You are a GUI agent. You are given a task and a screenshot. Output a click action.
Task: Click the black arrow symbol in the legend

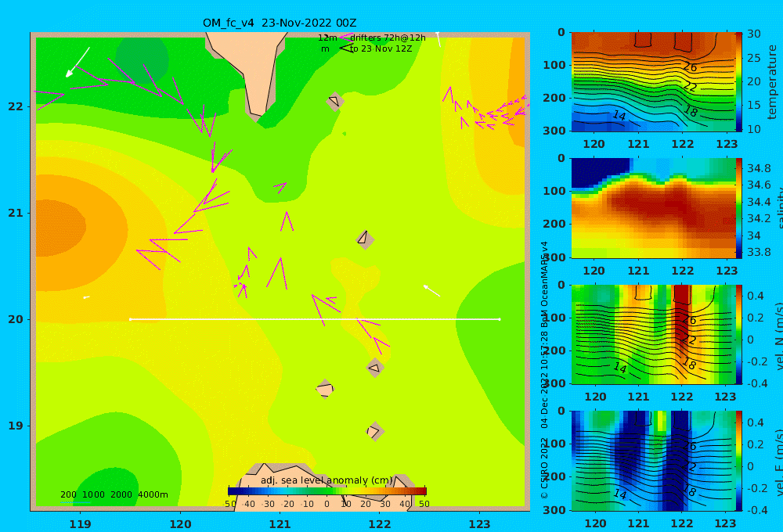click(346, 48)
